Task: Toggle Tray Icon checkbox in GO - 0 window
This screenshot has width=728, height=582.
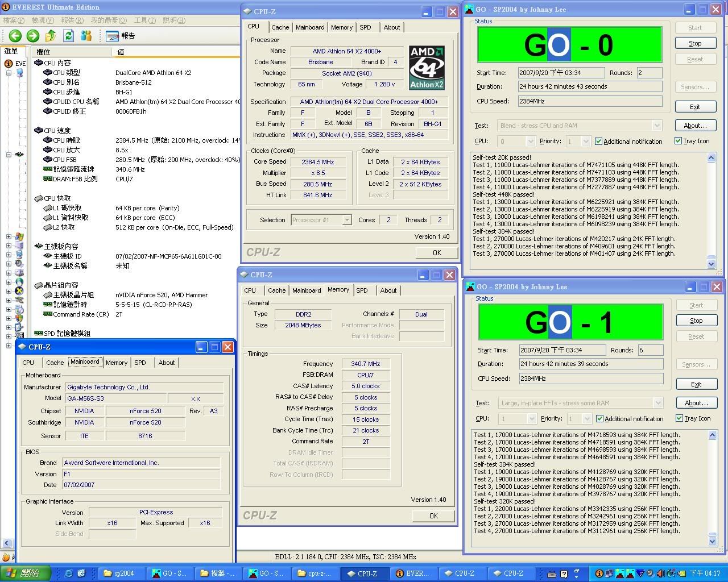Action: pyautogui.click(x=678, y=141)
